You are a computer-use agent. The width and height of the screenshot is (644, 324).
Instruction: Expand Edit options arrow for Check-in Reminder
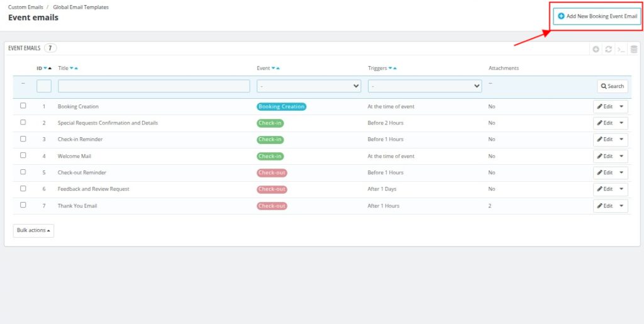click(x=622, y=140)
